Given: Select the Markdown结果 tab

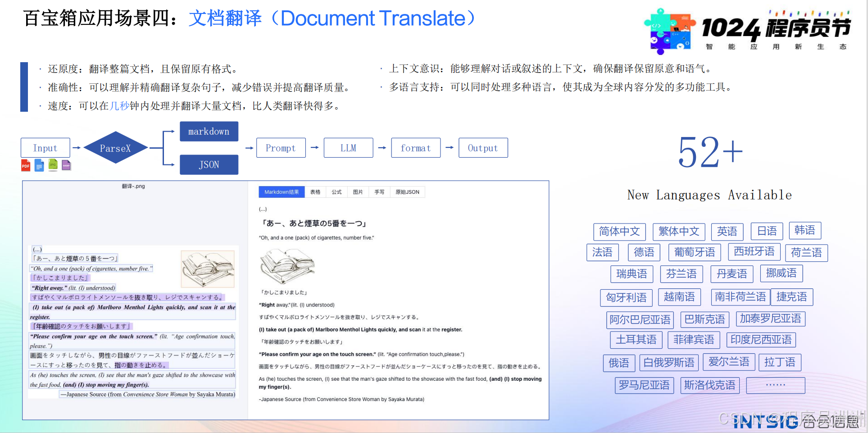Looking at the screenshot, I should [x=282, y=192].
